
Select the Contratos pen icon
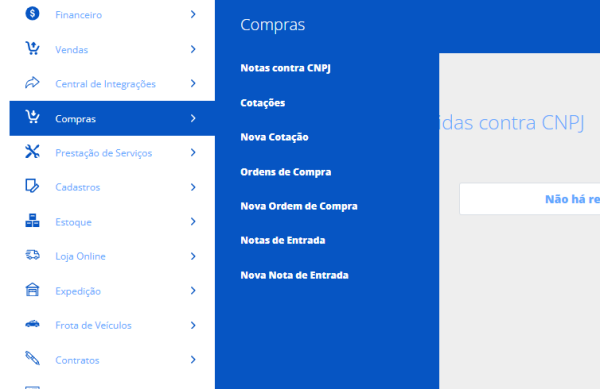(x=33, y=358)
